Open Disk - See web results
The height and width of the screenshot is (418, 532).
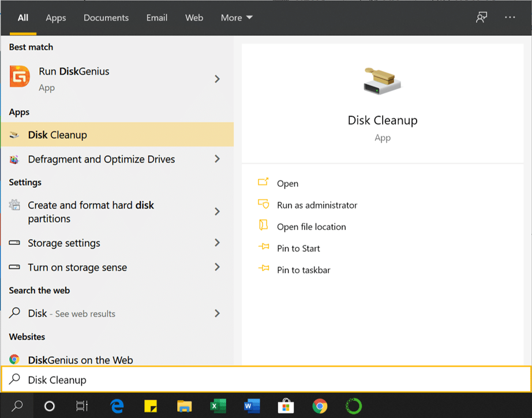[x=117, y=313]
